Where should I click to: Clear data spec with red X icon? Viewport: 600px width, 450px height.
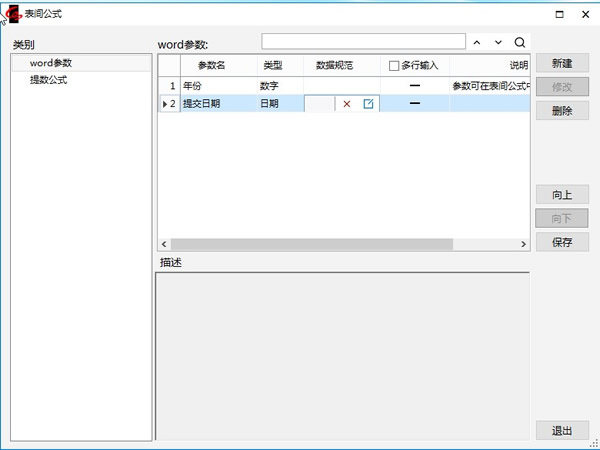click(x=347, y=104)
